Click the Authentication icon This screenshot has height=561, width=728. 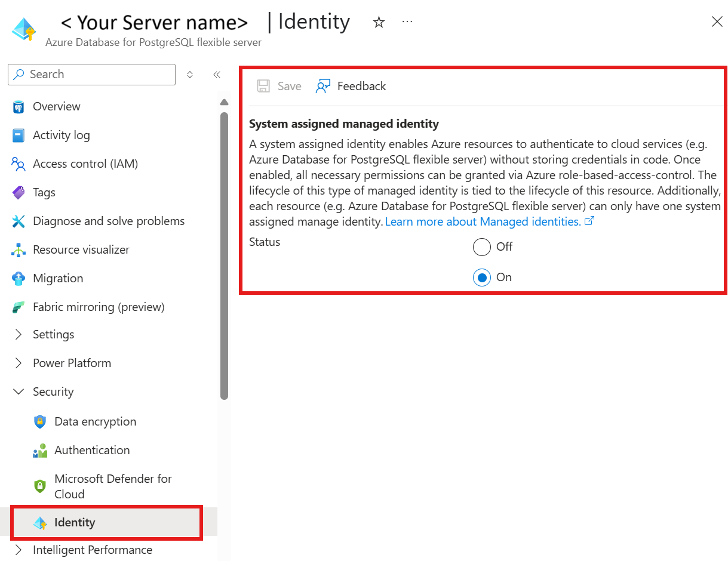(40, 451)
